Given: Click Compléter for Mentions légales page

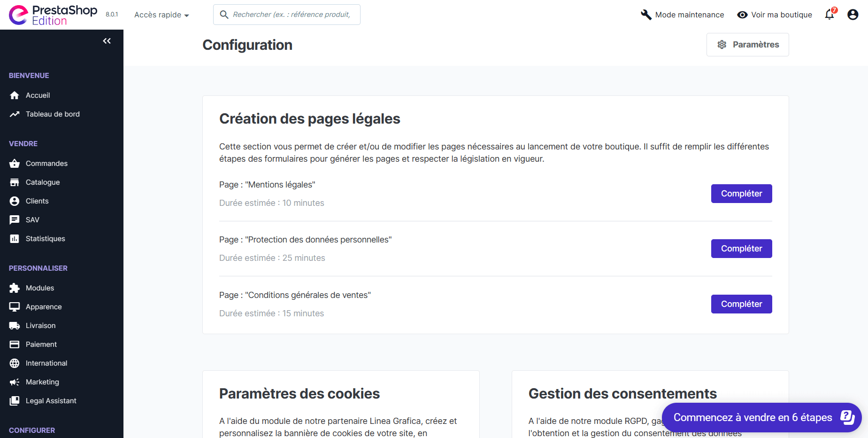Looking at the screenshot, I should [741, 194].
